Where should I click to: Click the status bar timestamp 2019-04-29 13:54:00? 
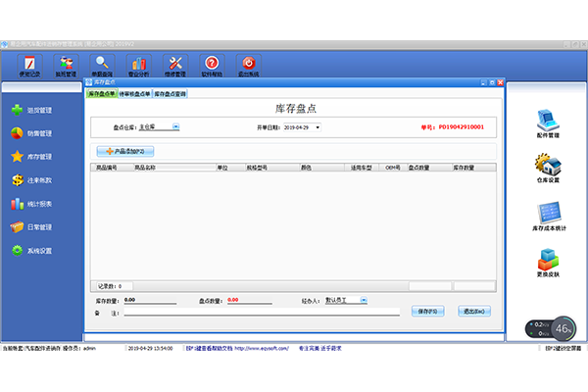point(150,348)
